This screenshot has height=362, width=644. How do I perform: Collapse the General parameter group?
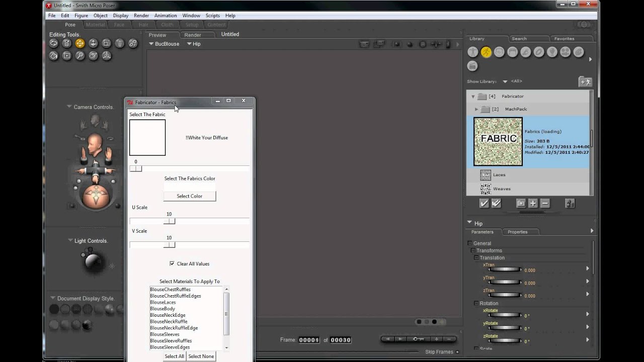[x=470, y=243]
